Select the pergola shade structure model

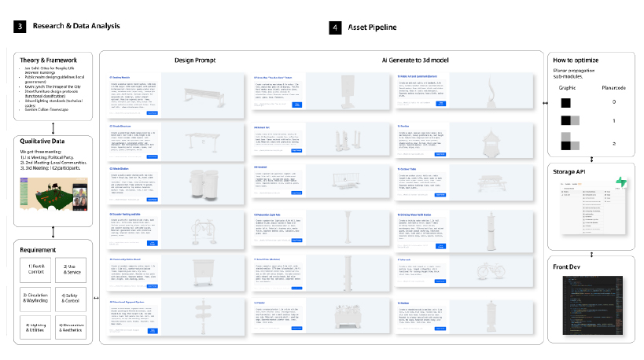coord(204,141)
